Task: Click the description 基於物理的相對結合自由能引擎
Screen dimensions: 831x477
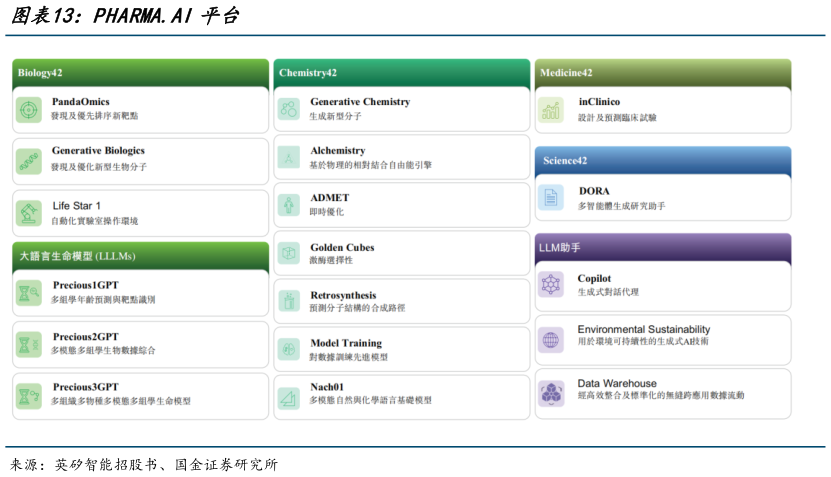Action: (x=370, y=165)
